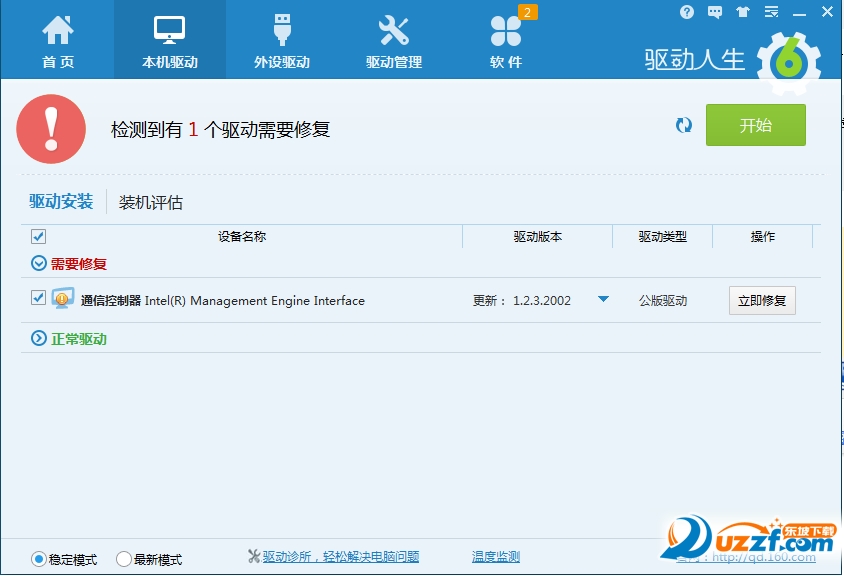Select 最新模式 radio button

[125, 559]
